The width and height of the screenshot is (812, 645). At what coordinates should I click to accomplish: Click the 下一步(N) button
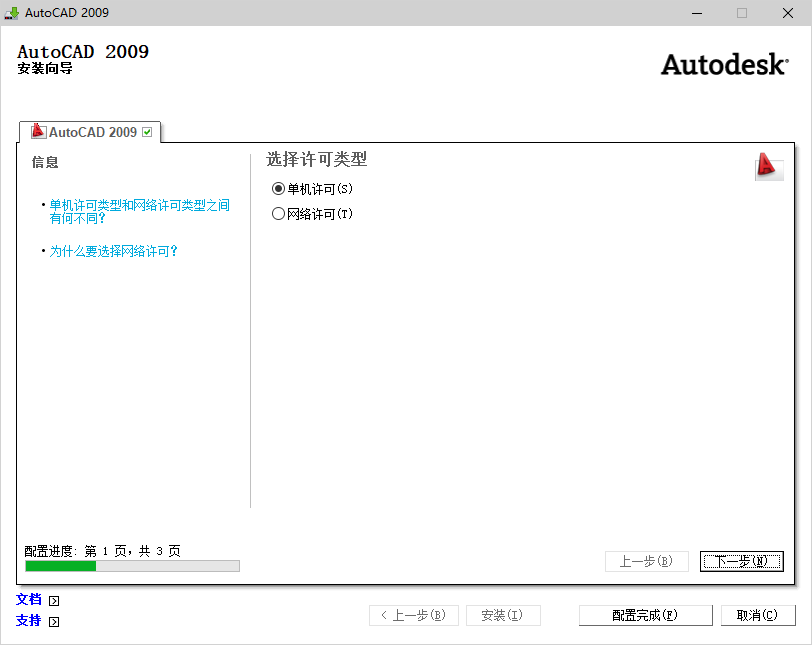click(x=741, y=561)
